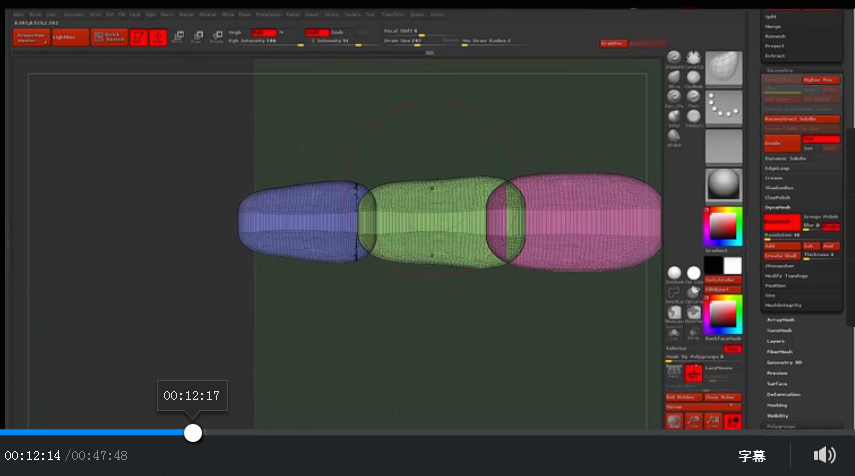Image resolution: width=855 pixels, height=476 pixels.
Task: Toggle the subtitle 字幕 button
Action: pos(752,456)
